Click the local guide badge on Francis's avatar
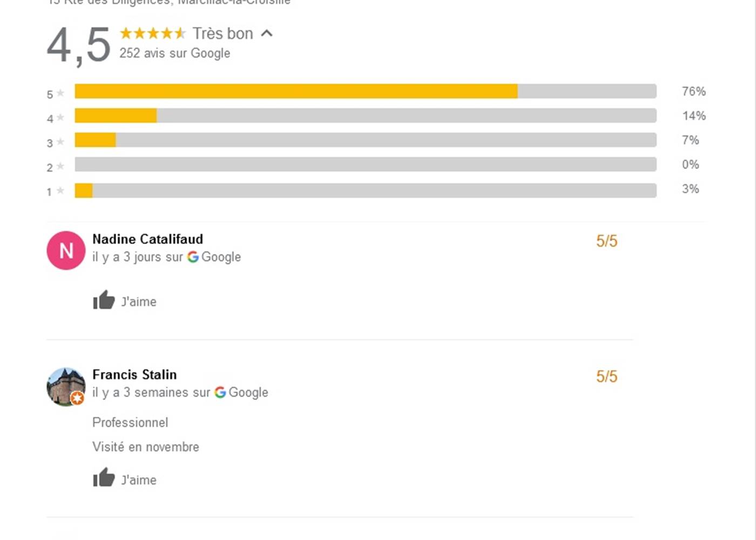 78,399
